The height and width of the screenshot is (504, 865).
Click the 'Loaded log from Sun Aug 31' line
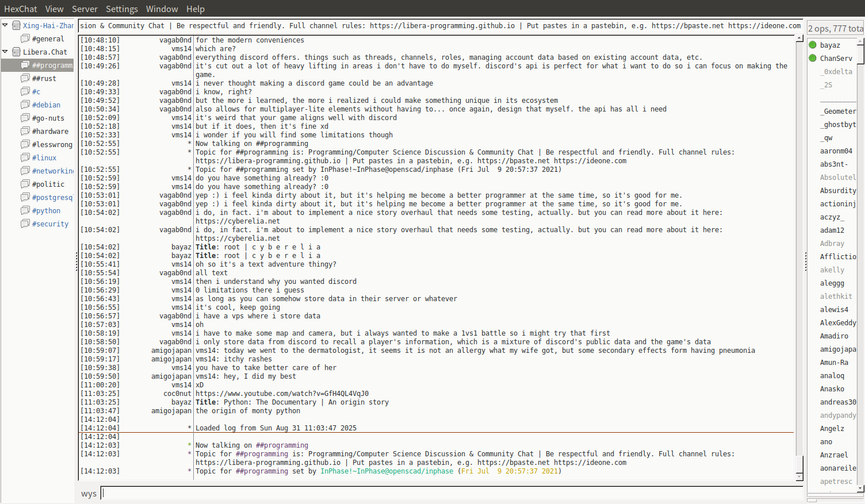coord(276,428)
